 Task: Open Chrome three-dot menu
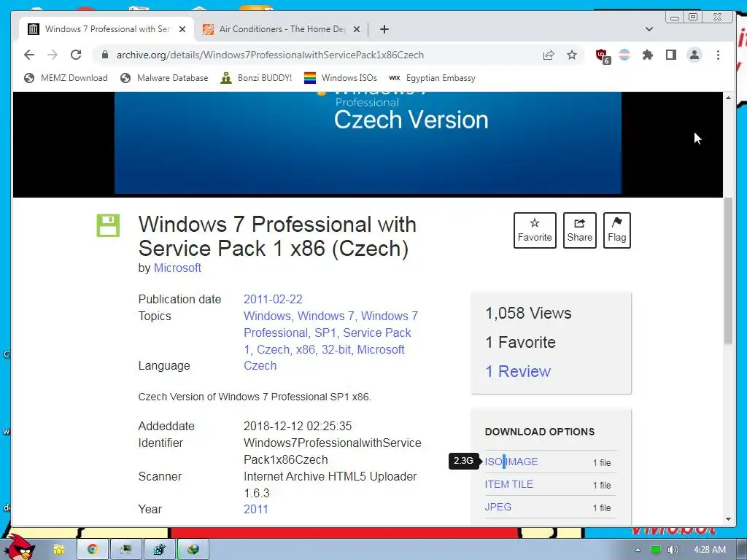click(x=718, y=55)
